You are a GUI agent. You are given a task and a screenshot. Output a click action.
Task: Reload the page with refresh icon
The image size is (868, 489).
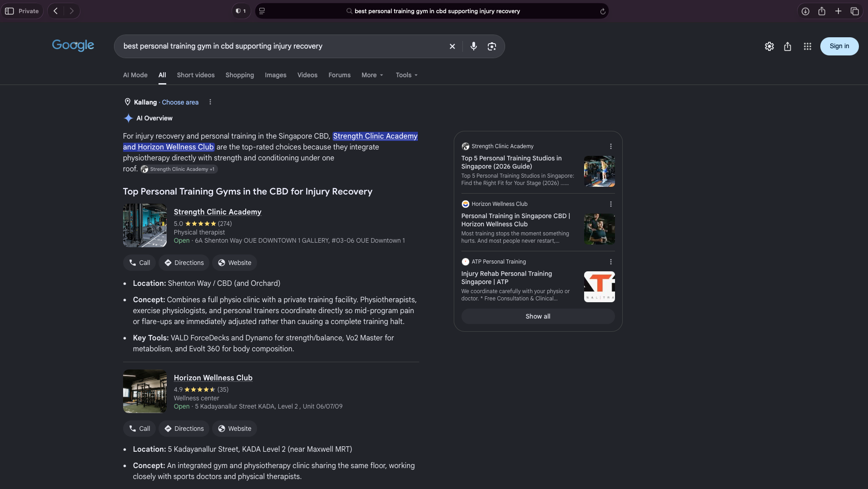603,11
